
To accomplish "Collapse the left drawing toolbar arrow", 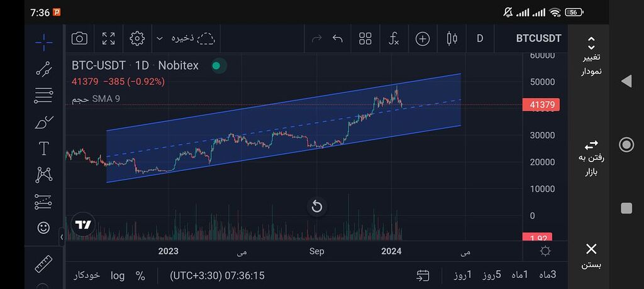I will (x=62, y=237).
